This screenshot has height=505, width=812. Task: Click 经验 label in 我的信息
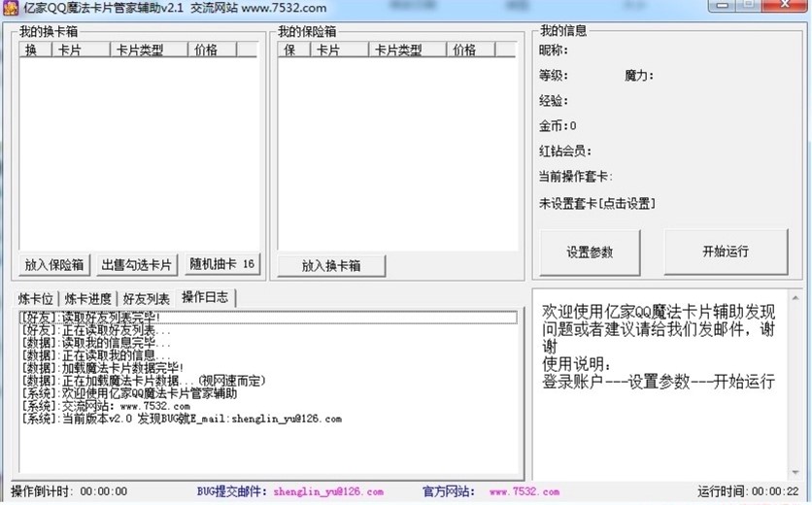click(553, 100)
